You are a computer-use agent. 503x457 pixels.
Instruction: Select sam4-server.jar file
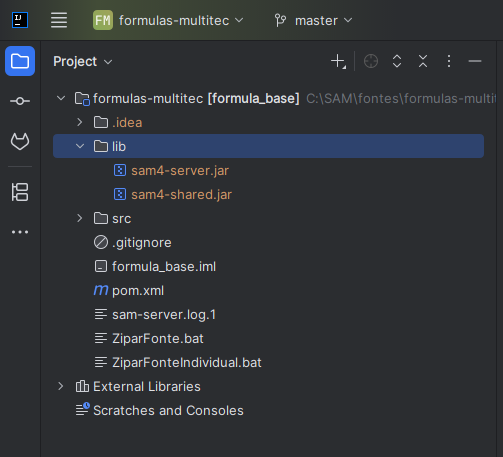coord(180,170)
